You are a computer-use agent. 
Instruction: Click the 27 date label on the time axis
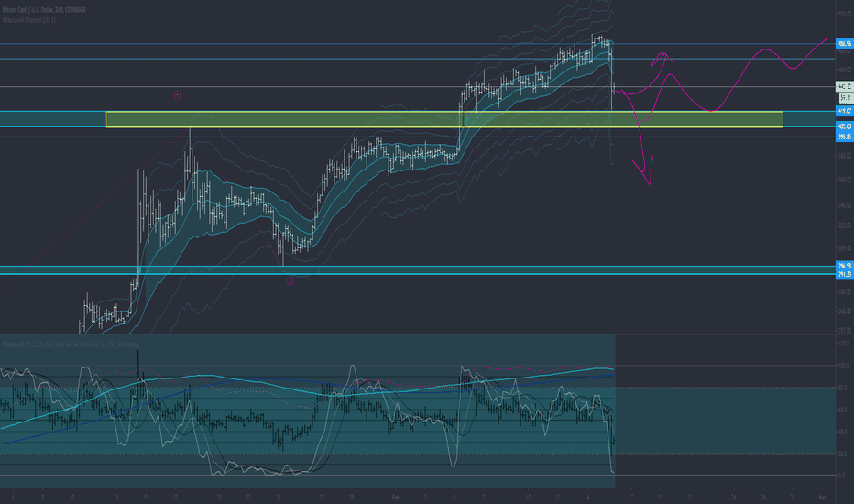pos(322,497)
